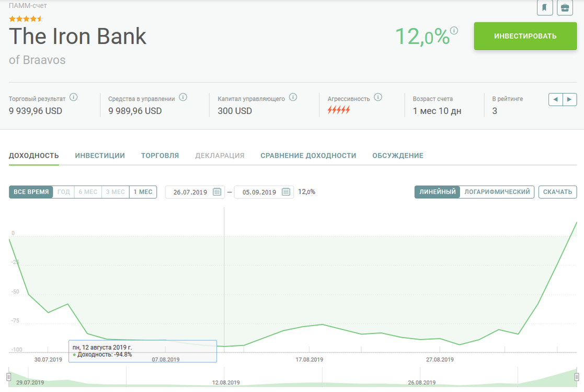
Task: Click the five-star rating
Action: coord(26,19)
